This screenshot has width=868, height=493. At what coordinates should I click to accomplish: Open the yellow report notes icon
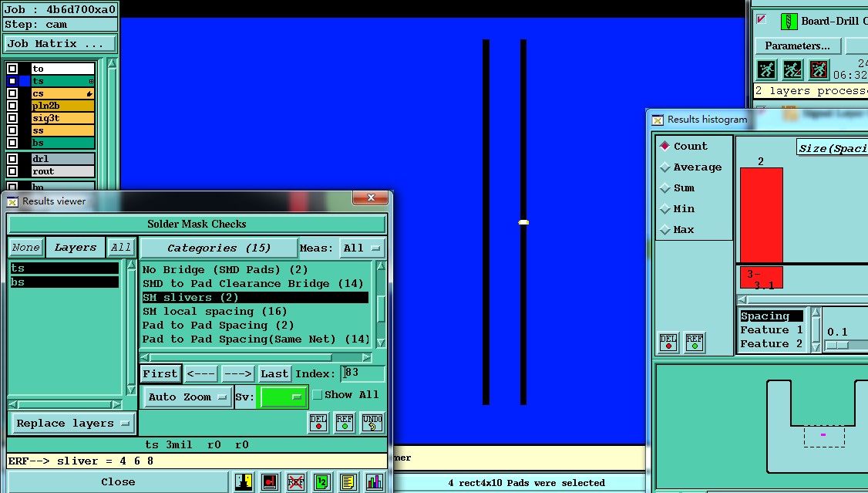pyautogui.click(x=348, y=481)
